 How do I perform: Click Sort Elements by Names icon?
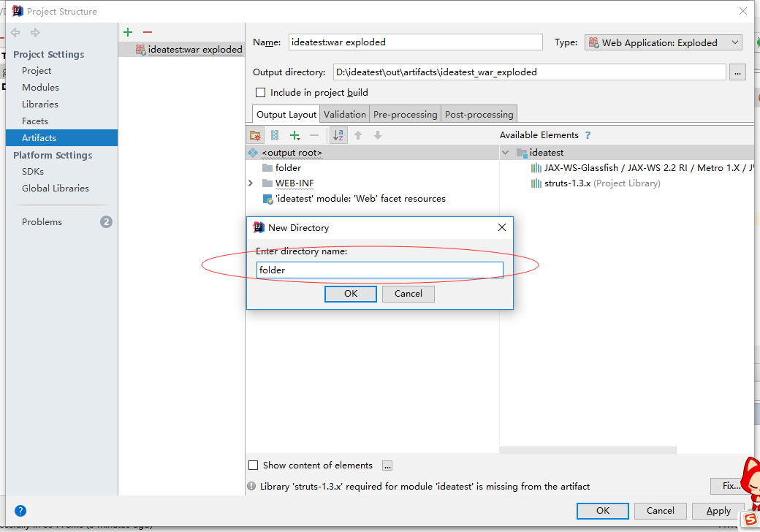pos(338,135)
